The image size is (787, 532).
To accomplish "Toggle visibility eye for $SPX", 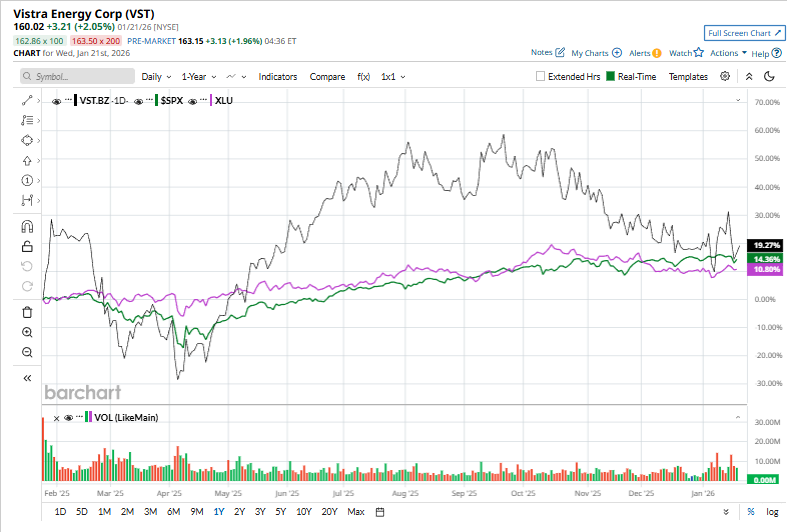I will pyautogui.click(x=139, y=101).
